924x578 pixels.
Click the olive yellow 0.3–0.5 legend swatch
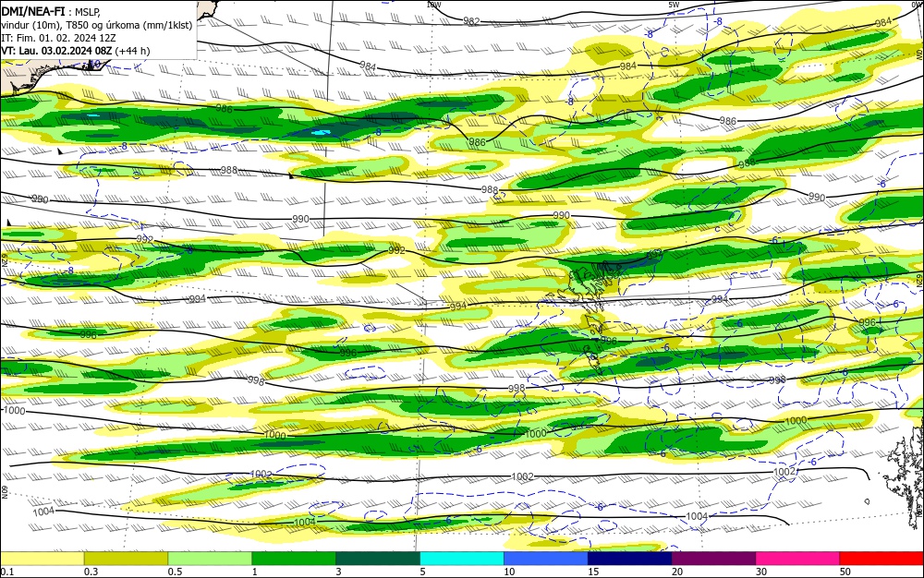click(x=126, y=559)
